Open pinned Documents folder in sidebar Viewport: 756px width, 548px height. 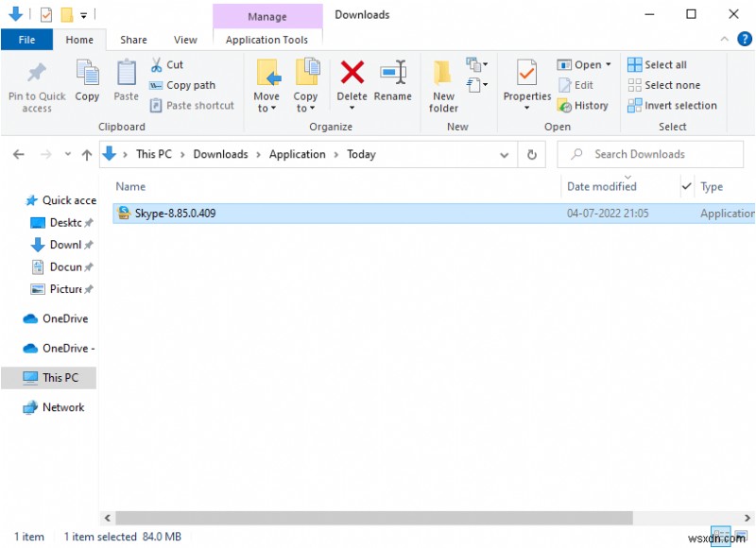click(x=61, y=267)
